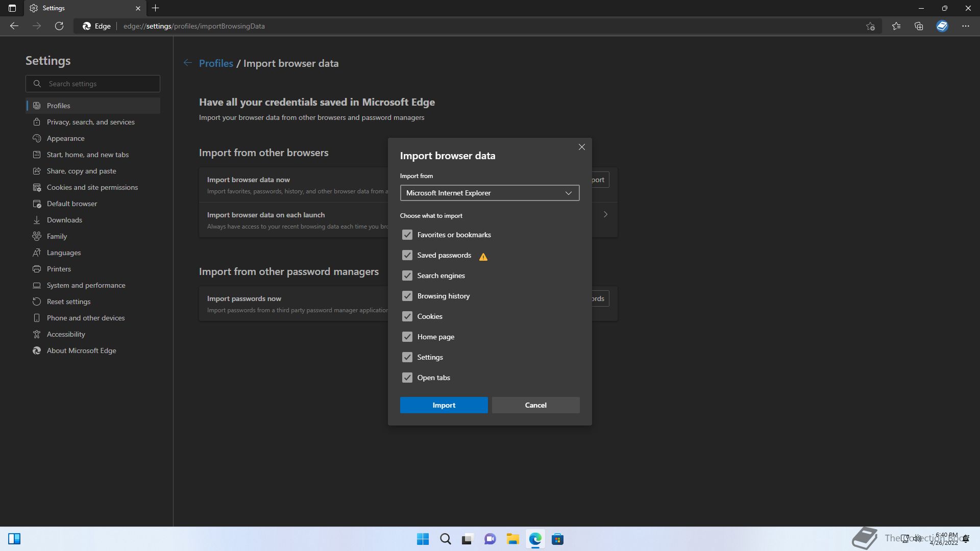Open System and performance settings
Image resolution: width=980 pixels, height=551 pixels.
click(x=93, y=285)
